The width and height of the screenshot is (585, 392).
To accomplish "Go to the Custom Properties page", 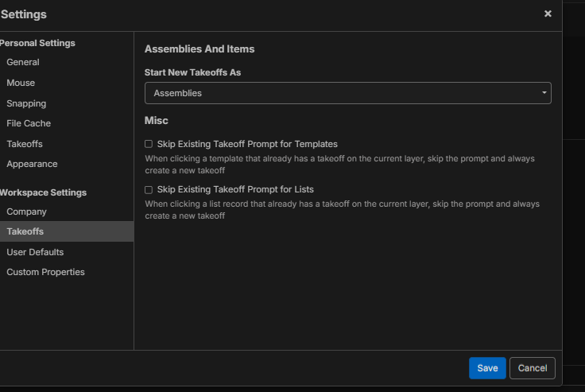I will pyautogui.click(x=45, y=272).
